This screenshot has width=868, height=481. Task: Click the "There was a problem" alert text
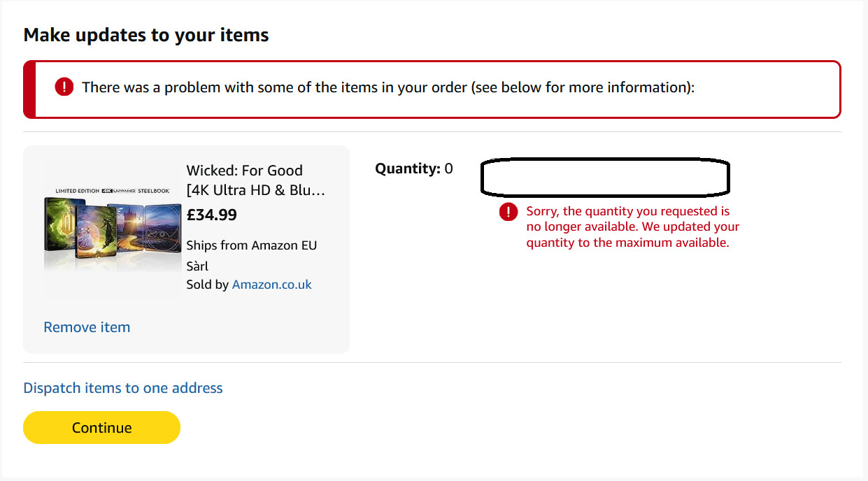point(387,87)
